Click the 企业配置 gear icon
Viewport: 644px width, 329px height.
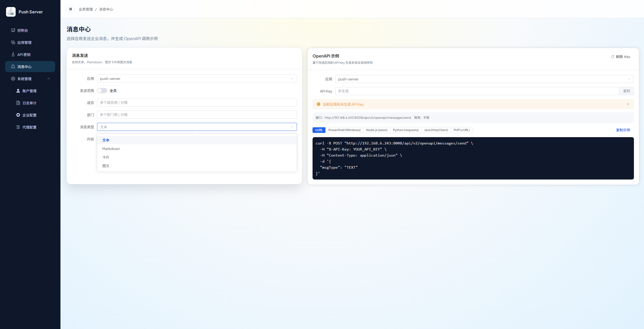tap(18, 115)
